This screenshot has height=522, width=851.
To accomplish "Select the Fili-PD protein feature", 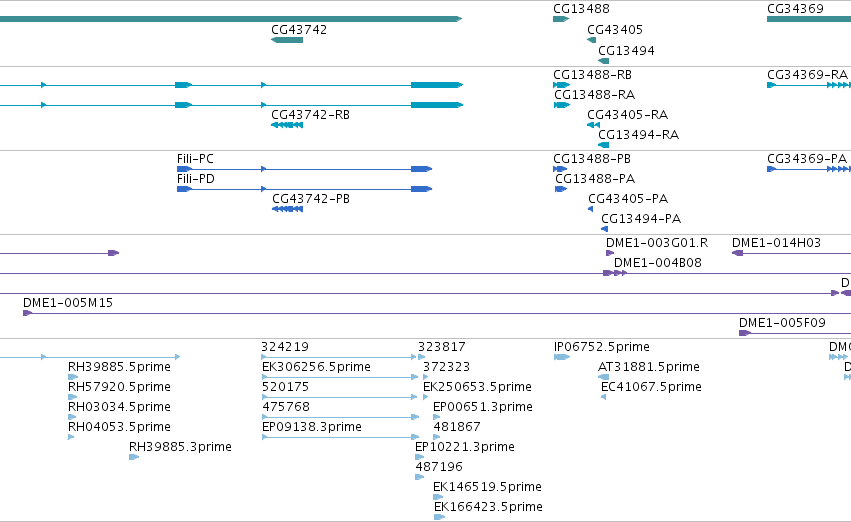I will pos(195,179).
